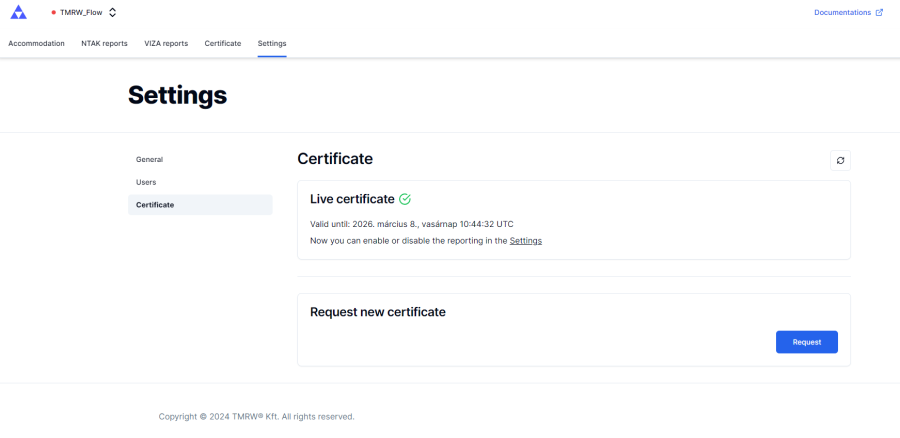The width and height of the screenshot is (900, 438).
Task: Click the external link icon after Documentations
Action: [879, 13]
